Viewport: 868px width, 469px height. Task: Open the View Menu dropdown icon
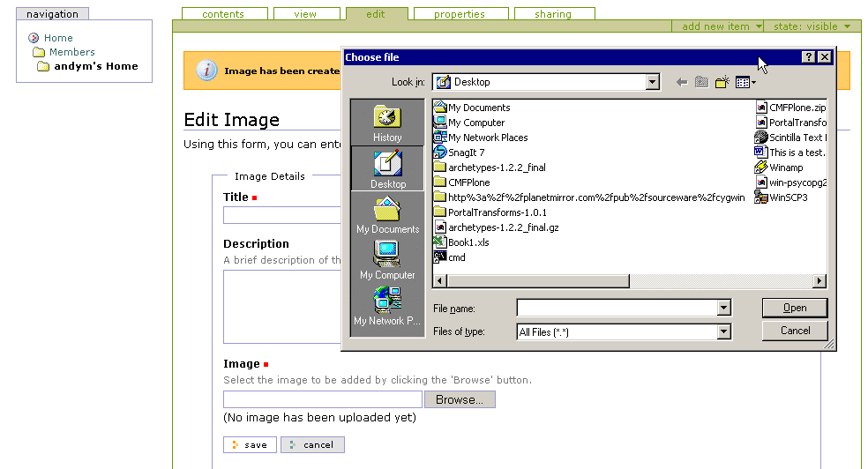[x=745, y=82]
